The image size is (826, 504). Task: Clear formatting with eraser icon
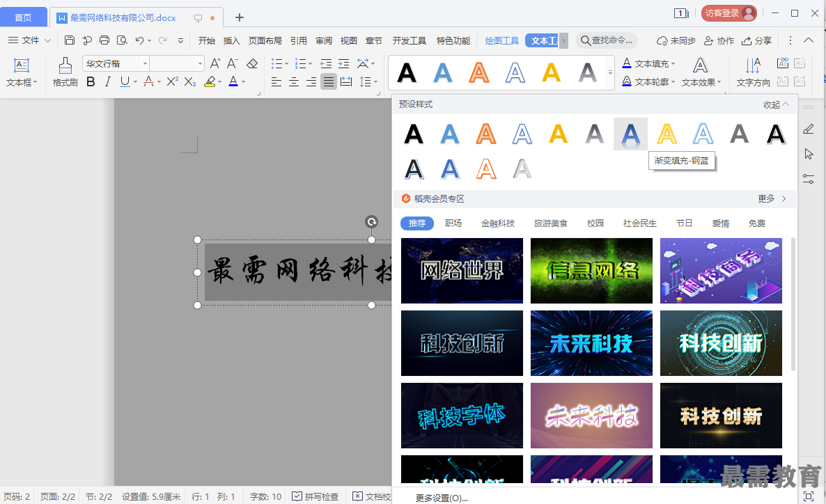pyautogui.click(x=252, y=64)
